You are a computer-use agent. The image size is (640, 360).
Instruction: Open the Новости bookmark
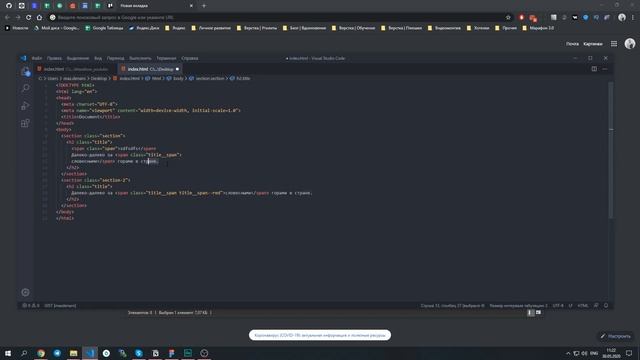pyautogui.click(x=16, y=28)
